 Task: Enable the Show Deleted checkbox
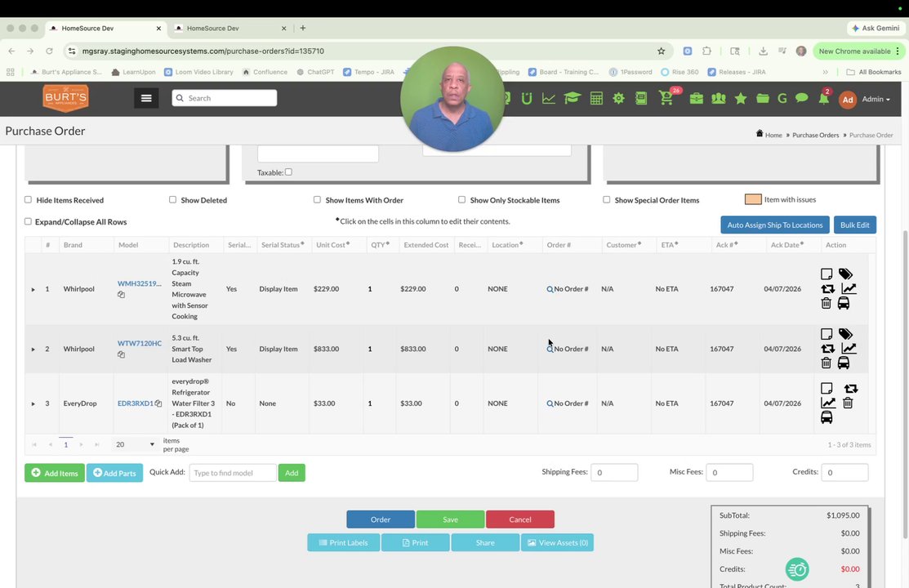coord(173,199)
